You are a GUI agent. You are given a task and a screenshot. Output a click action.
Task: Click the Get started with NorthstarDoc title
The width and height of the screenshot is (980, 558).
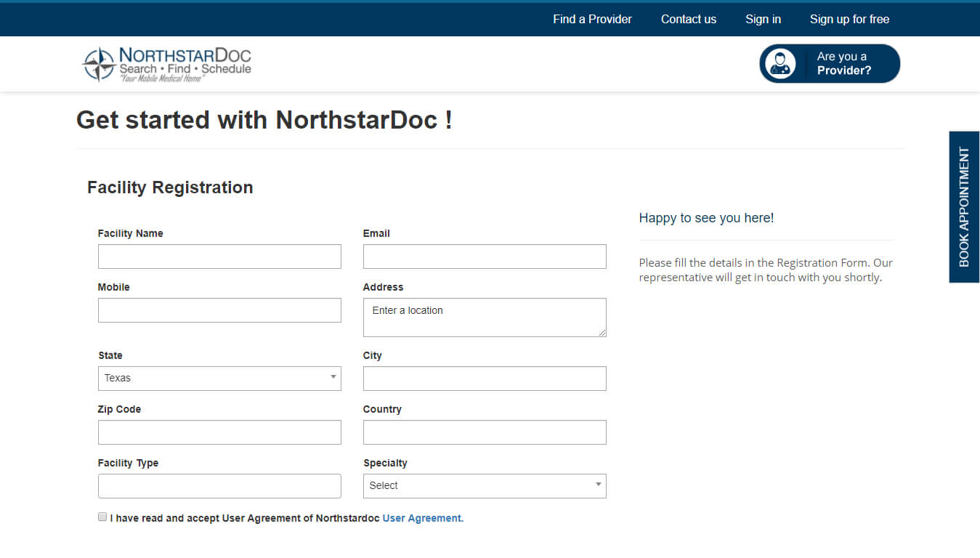(264, 120)
